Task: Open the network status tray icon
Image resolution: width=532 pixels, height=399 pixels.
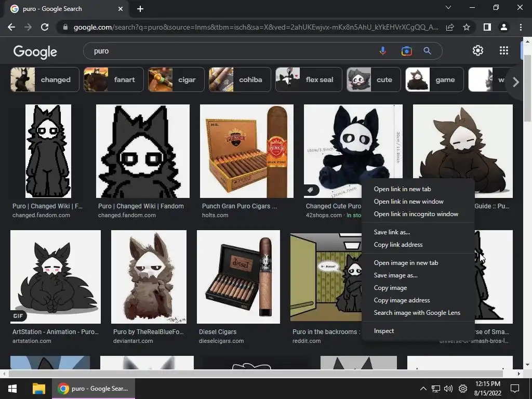Action: pos(436,389)
